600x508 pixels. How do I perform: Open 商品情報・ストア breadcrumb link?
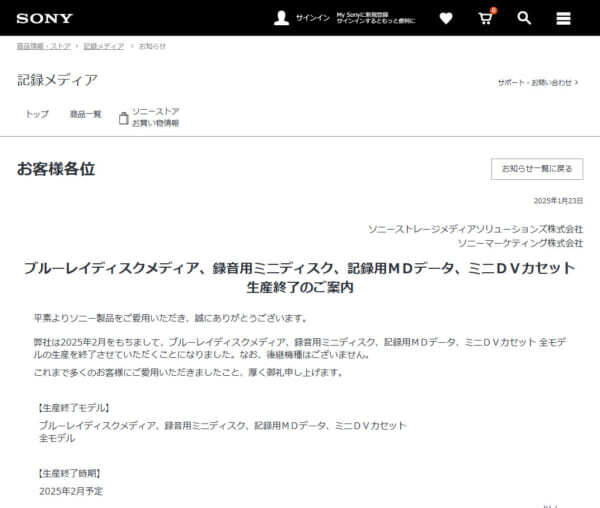tap(44, 46)
